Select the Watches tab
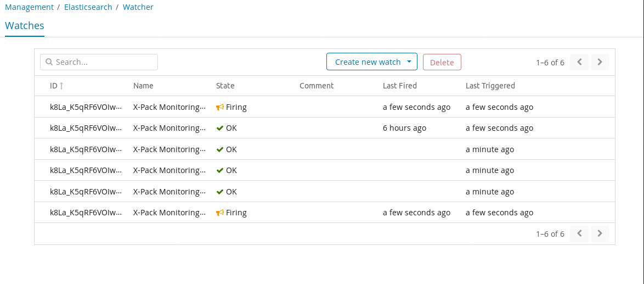 coord(25,25)
